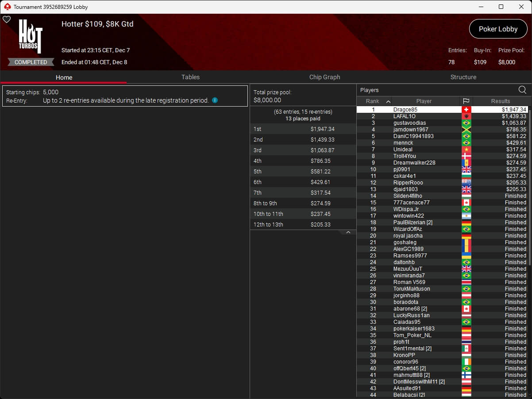Click Canada flag beside 777acenace77
This screenshot has height=399, width=532.
[466, 203]
